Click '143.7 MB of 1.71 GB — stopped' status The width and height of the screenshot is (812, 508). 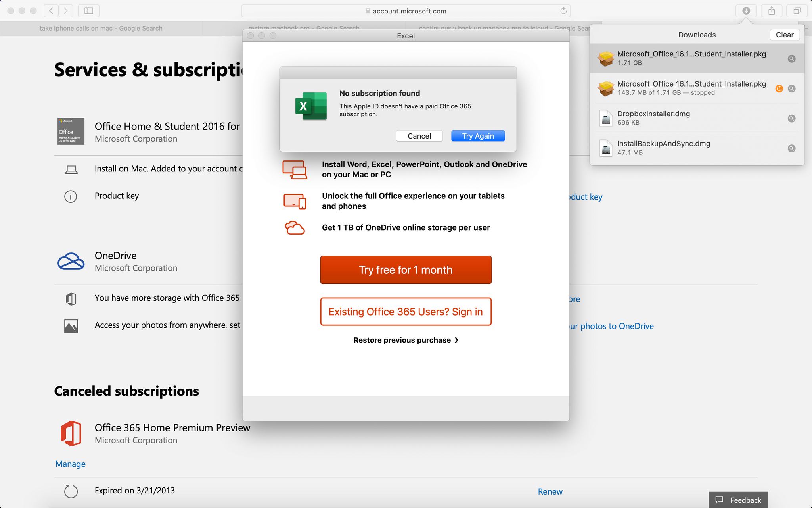[x=666, y=92]
